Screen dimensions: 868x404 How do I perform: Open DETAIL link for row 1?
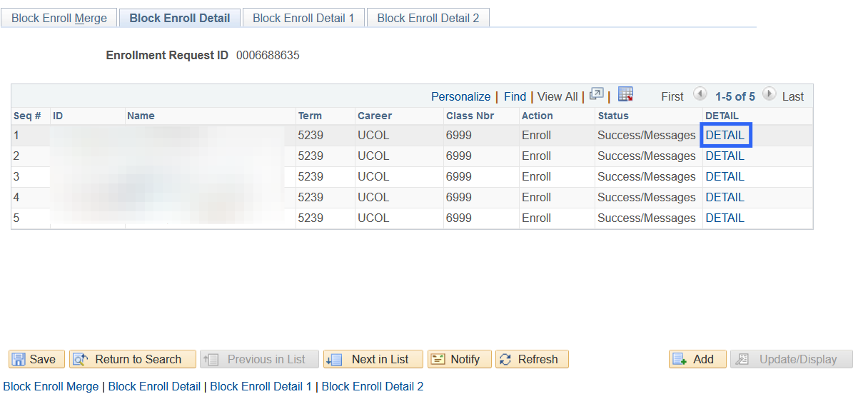click(x=725, y=136)
